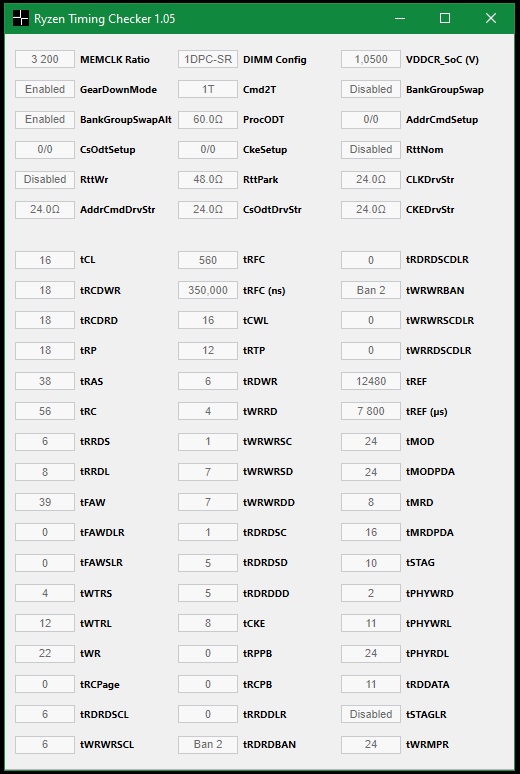Image resolution: width=520 pixels, height=774 pixels.
Task: Click the tSTAG value field
Action: coord(371,563)
